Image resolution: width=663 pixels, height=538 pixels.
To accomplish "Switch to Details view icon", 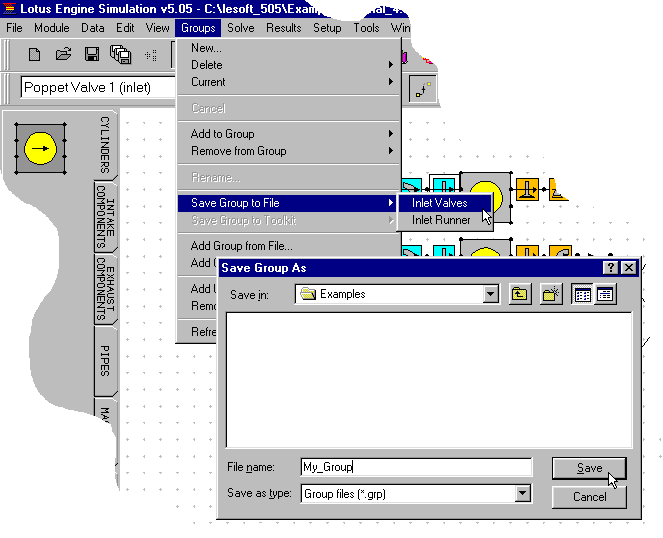I will pos(605,294).
